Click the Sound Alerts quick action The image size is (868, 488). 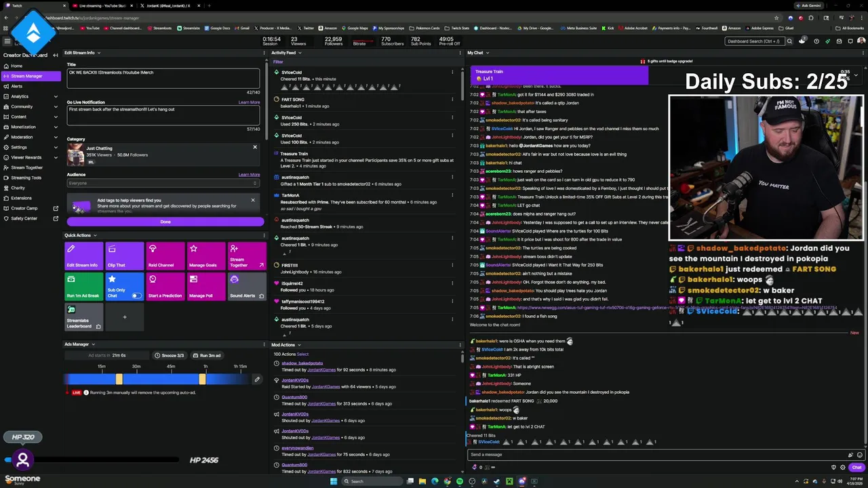(245, 286)
